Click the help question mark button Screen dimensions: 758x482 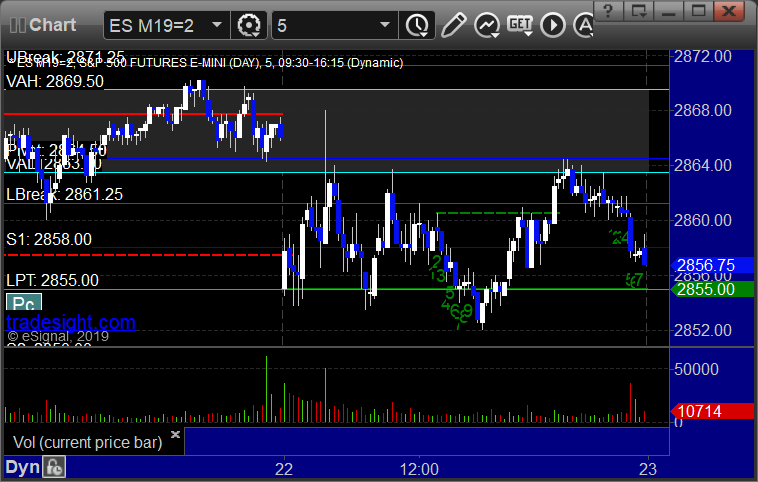click(x=608, y=10)
